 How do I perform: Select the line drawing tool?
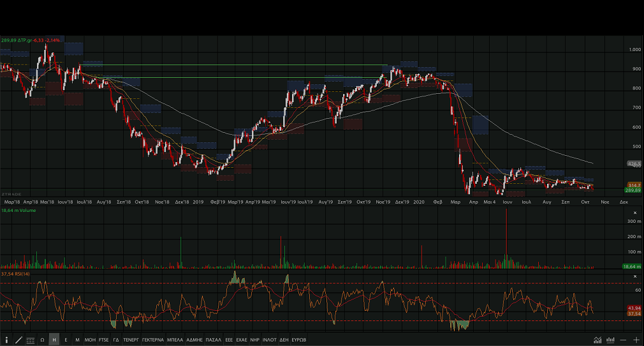[18, 340]
